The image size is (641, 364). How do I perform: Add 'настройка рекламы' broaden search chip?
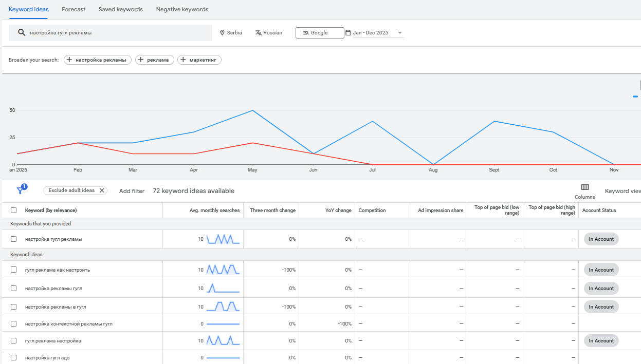(x=98, y=60)
